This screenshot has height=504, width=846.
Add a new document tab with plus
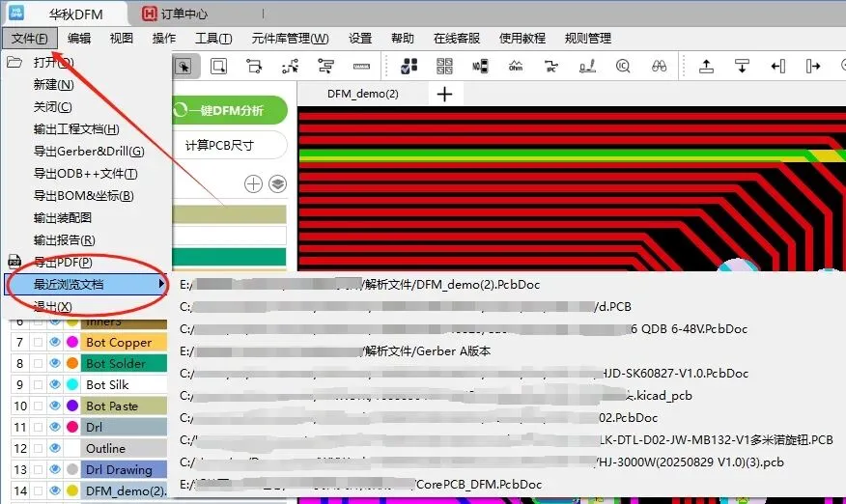click(444, 95)
